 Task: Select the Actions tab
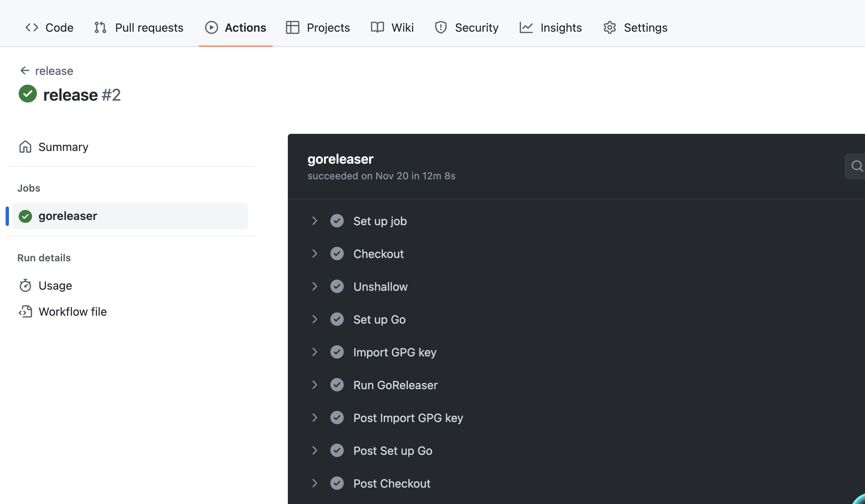pyautogui.click(x=236, y=28)
